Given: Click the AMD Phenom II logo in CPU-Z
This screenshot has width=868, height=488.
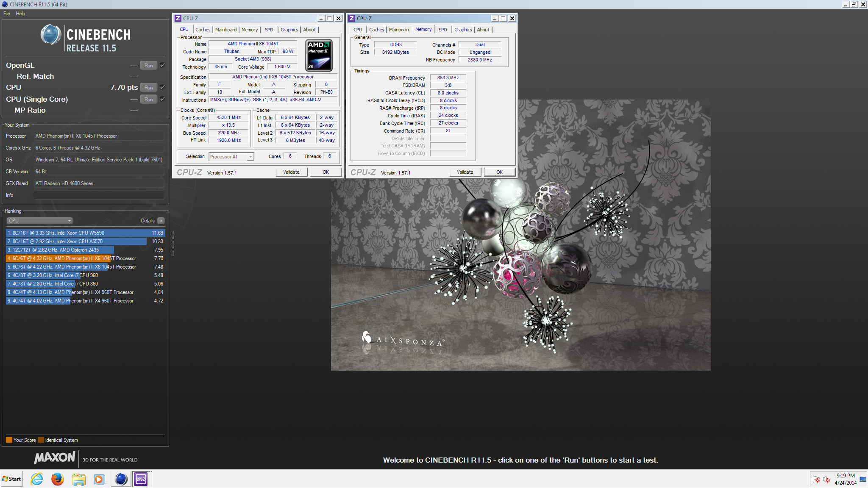Looking at the screenshot, I should pos(319,55).
